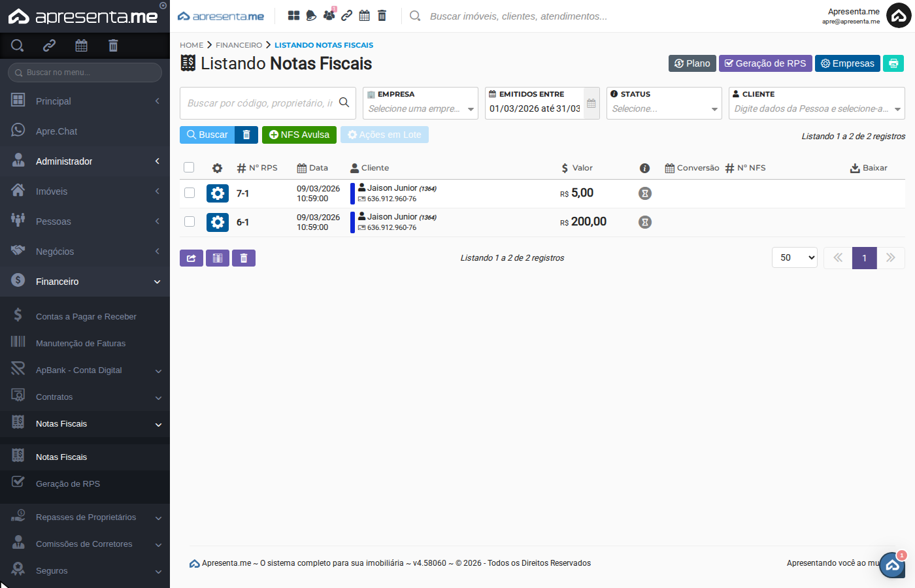This screenshot has width=915, height=588.
Task: Click the next pages double-arrow button
Action: point(891,258)
